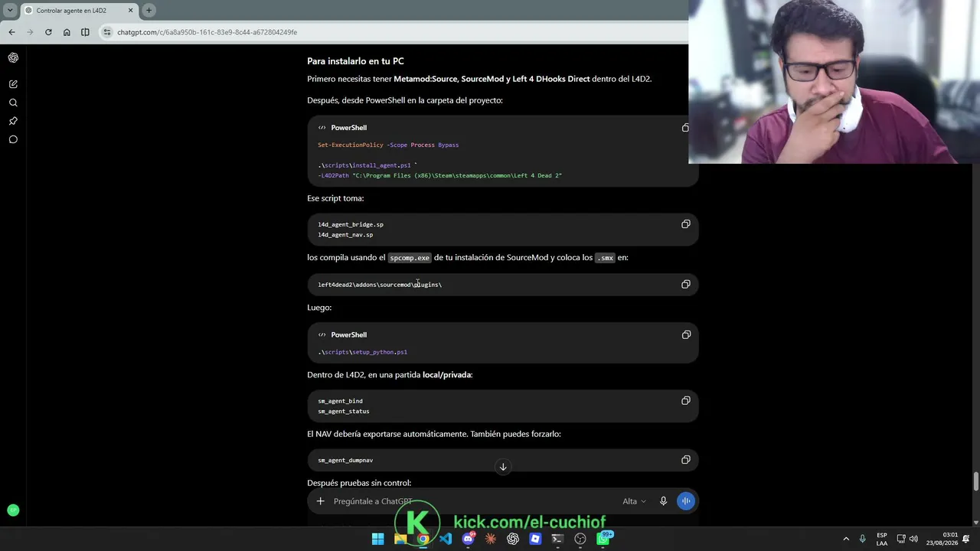Open a new browser tab
This screenshot has height=551, width=980.
pyautogui.click(x=149, y=11)
